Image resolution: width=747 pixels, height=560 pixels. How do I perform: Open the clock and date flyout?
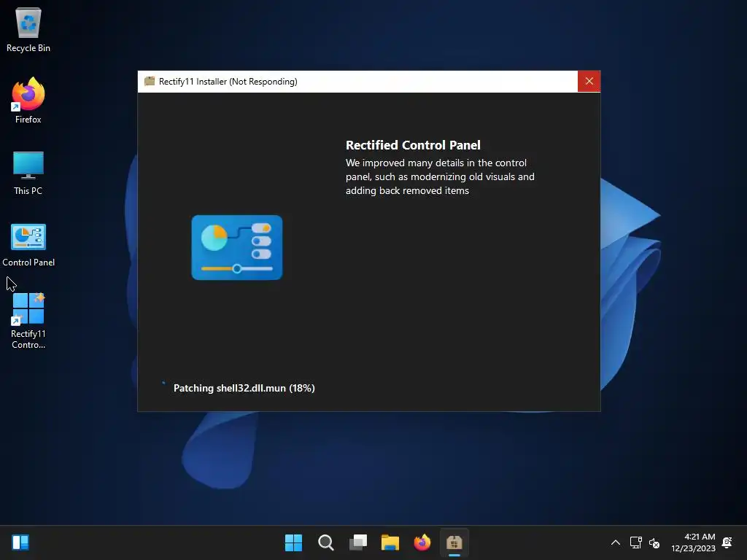tap(693, 542)
